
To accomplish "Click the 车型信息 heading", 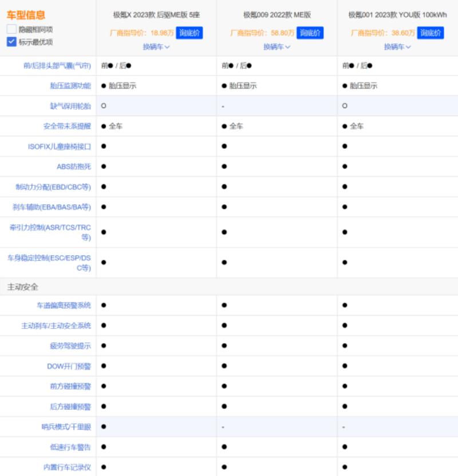I will [x=26, y=15].
